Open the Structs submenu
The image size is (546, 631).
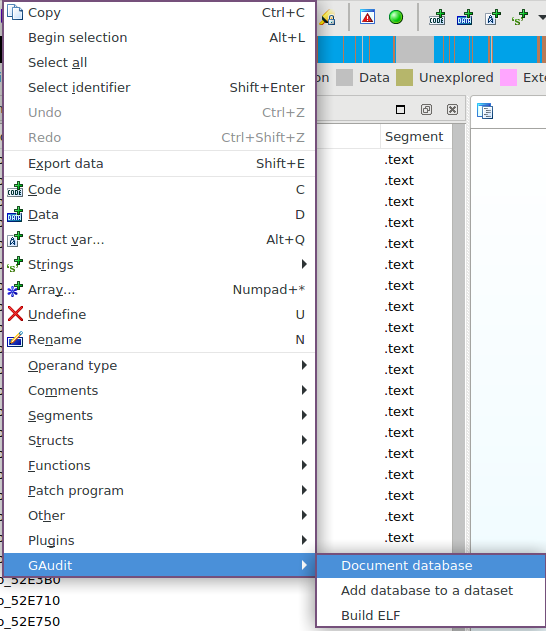tap(159, 440)
